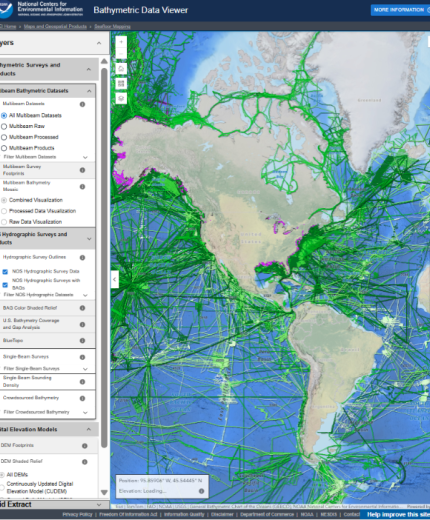Image resolution: width=430 pixels, height=520 pixels.
Task: Expand Filter NOS Hydrographic Datasets
Action: coord(85,295)
